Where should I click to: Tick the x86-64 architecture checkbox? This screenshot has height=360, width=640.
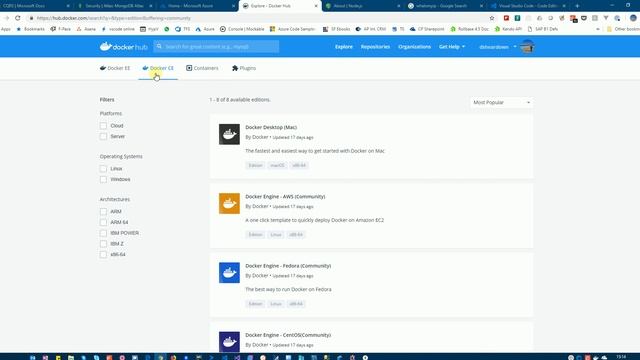pos(103,254)
